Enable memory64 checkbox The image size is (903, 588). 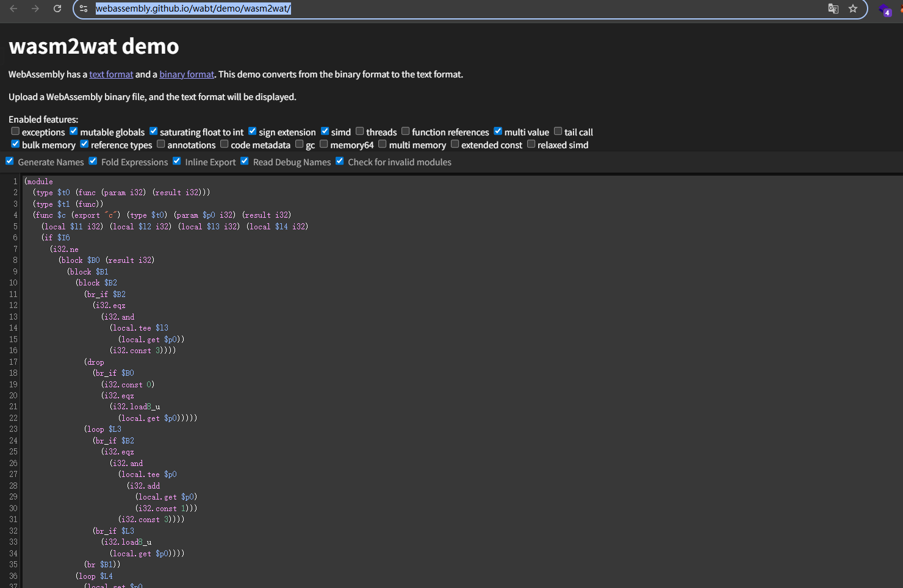click(x=323, y=144)
